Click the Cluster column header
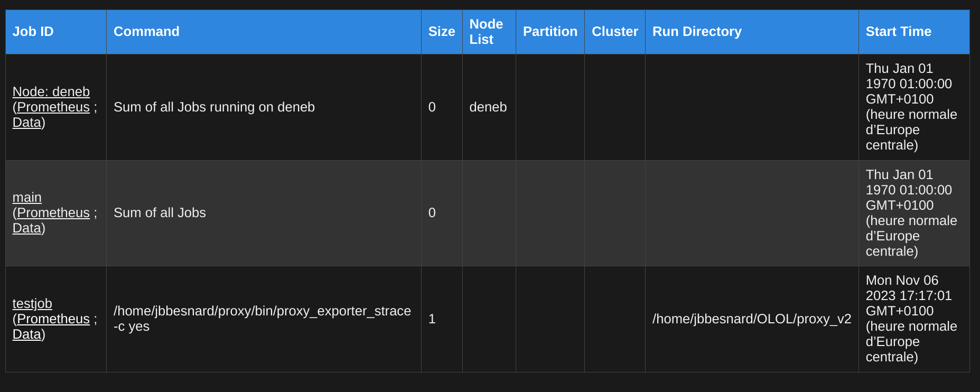 click(615, 32)
